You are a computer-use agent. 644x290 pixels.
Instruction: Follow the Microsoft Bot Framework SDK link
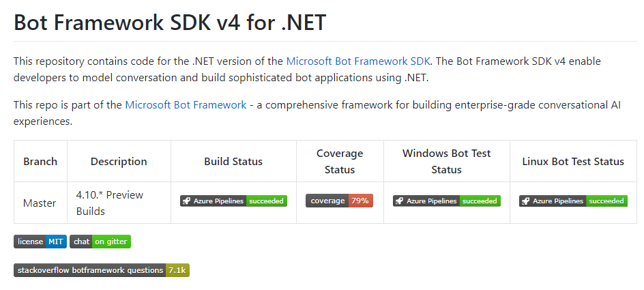pyautogui.click(x=358, y=61)
